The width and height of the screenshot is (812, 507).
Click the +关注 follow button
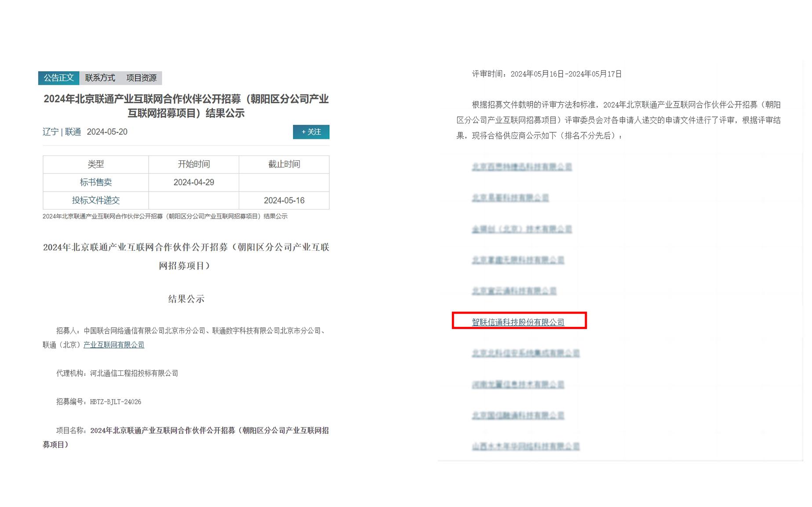[311, 132]
